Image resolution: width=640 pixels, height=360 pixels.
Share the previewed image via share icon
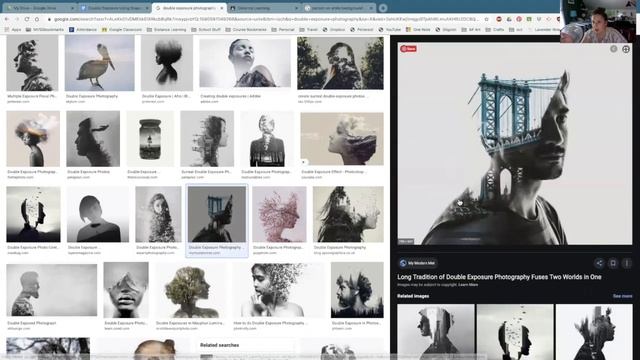599,263
